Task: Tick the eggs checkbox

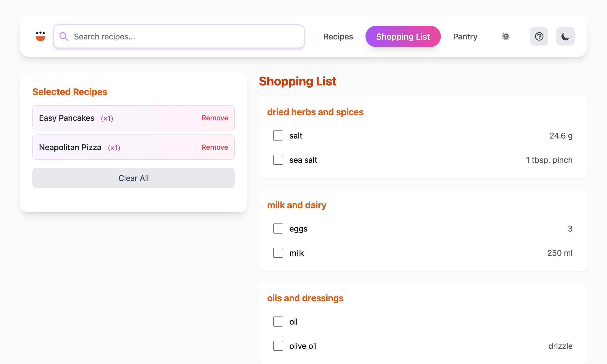Action: (x=278, y=229)
